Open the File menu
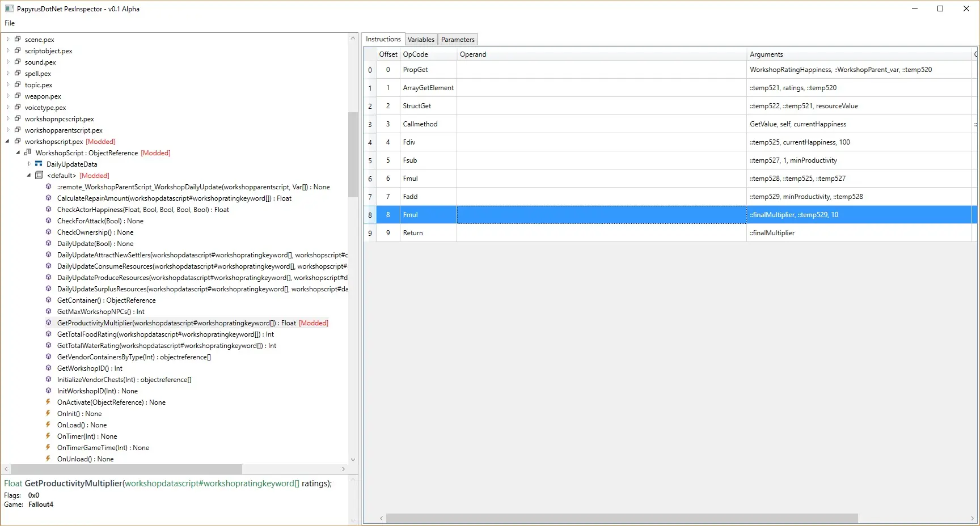The height and width of the screenshot is (526, 980). tap(9, 23)
